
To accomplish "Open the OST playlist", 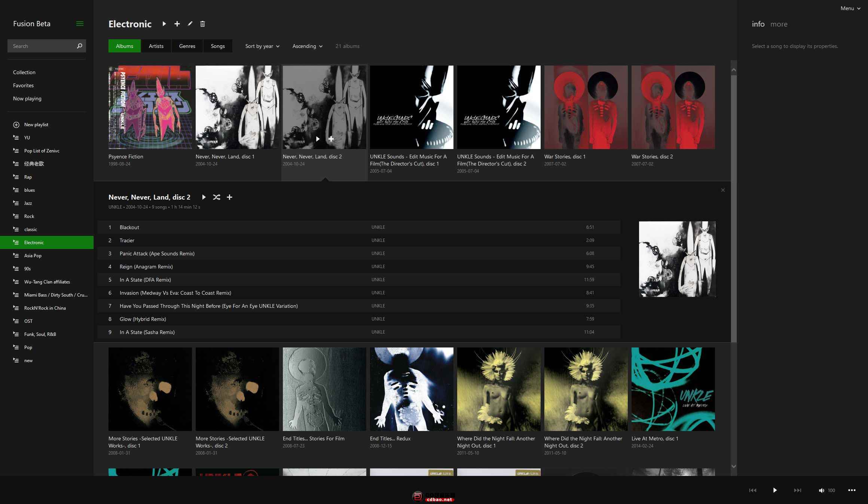I will (x=47, y=321).
